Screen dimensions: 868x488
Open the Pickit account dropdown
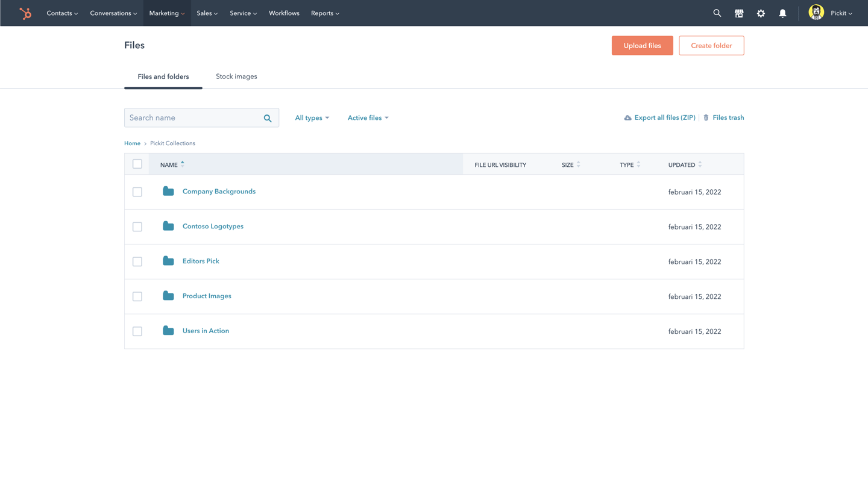tap(841, 13)
